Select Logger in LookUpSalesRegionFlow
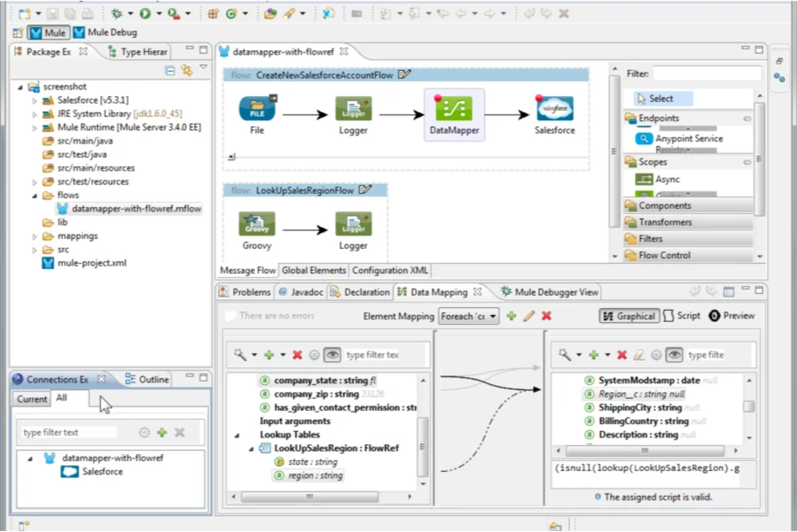Viewport: 798px width, 532px height. [353, 224]
